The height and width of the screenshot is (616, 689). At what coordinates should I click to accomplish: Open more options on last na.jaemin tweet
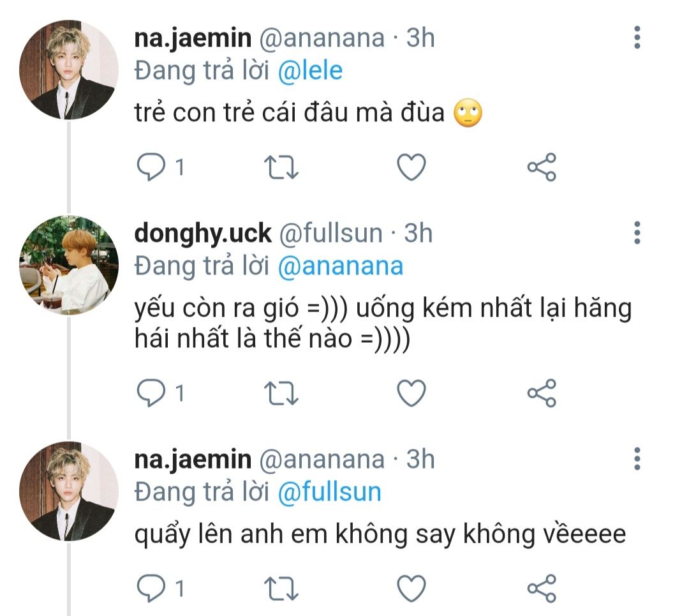click(637, 459)
